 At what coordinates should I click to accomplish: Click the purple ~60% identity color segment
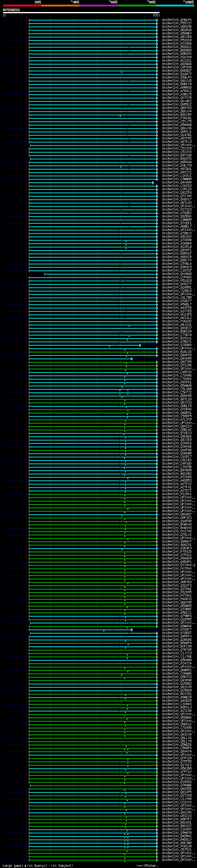(99, 6)
